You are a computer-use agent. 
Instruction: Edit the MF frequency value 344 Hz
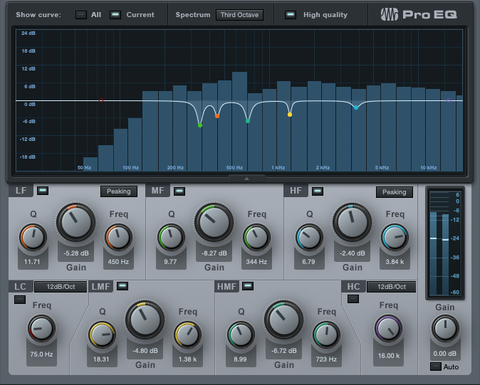click(256, 262)
